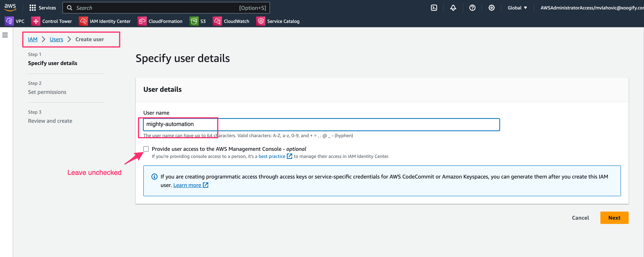Open the best practice link
Screen dimensions: 644x257
coord(272,156)
